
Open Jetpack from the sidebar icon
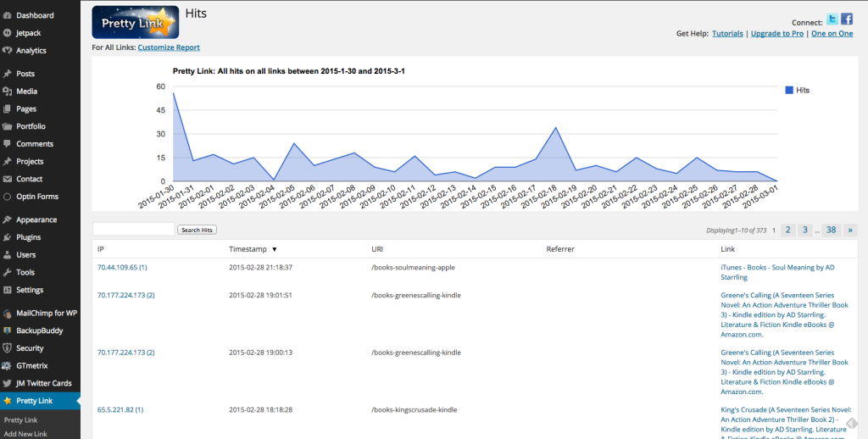(8, 33)
